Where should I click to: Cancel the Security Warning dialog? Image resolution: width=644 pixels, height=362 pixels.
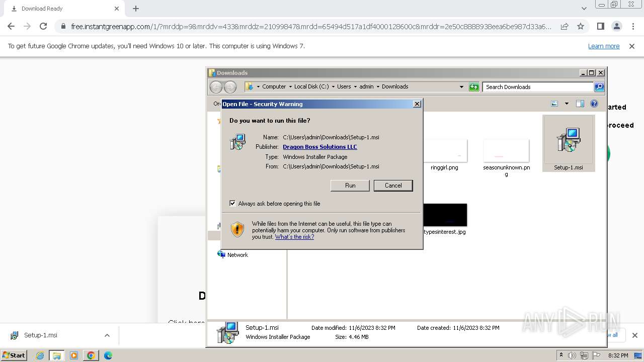(393, 186)
